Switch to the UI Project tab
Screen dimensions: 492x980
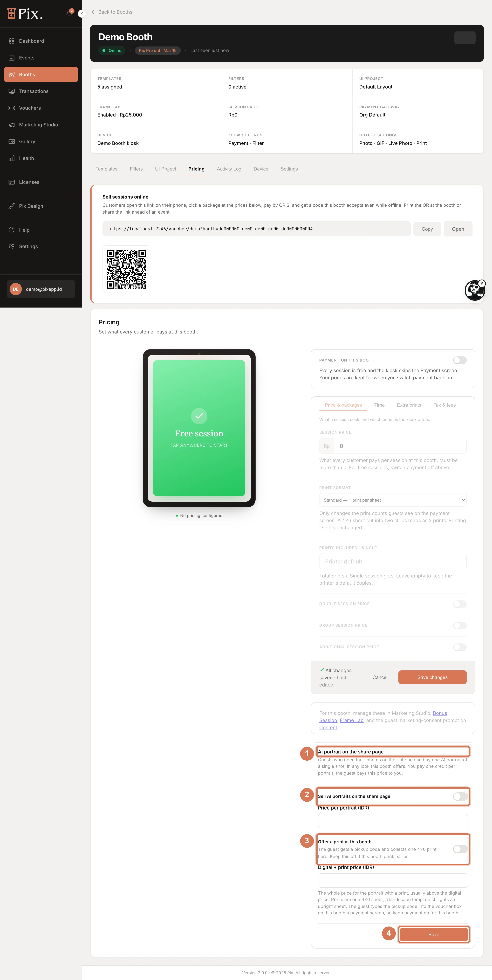point(166,169)
